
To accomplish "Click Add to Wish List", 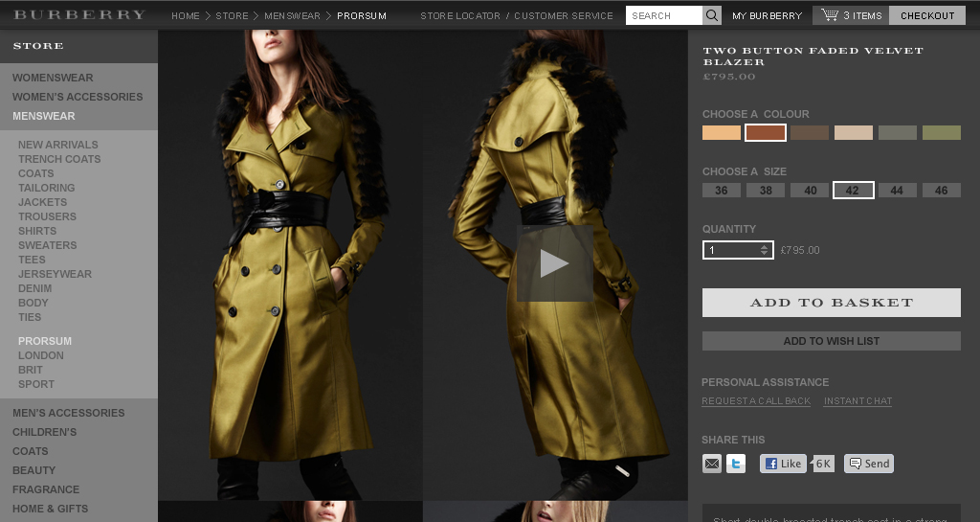I will tap(831, 341).
